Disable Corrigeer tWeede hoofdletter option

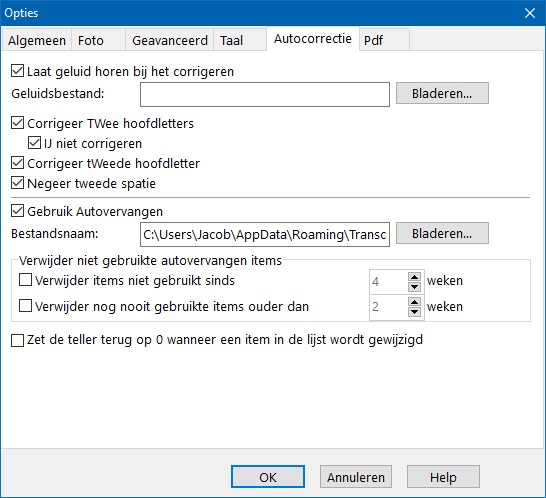tap(17, 163)
